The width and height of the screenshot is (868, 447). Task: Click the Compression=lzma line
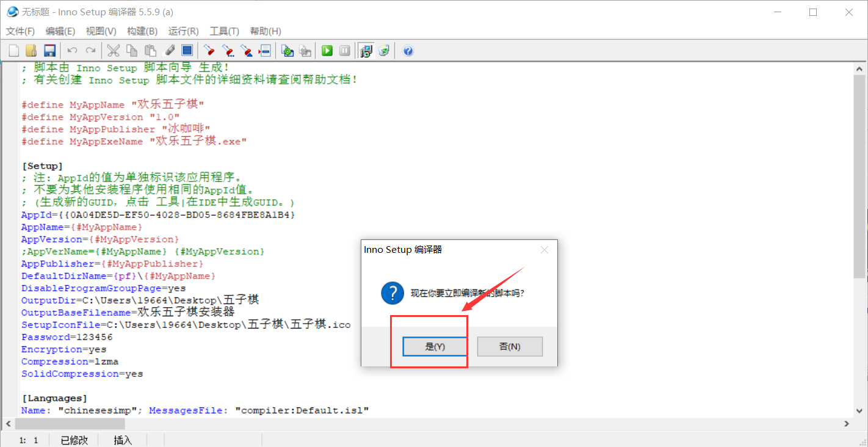click(70, 362)
